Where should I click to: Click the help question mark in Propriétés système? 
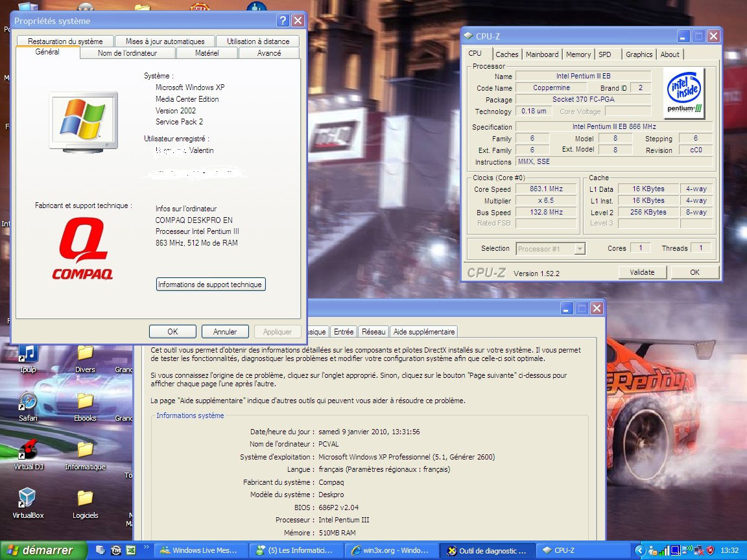pos(283,21)
